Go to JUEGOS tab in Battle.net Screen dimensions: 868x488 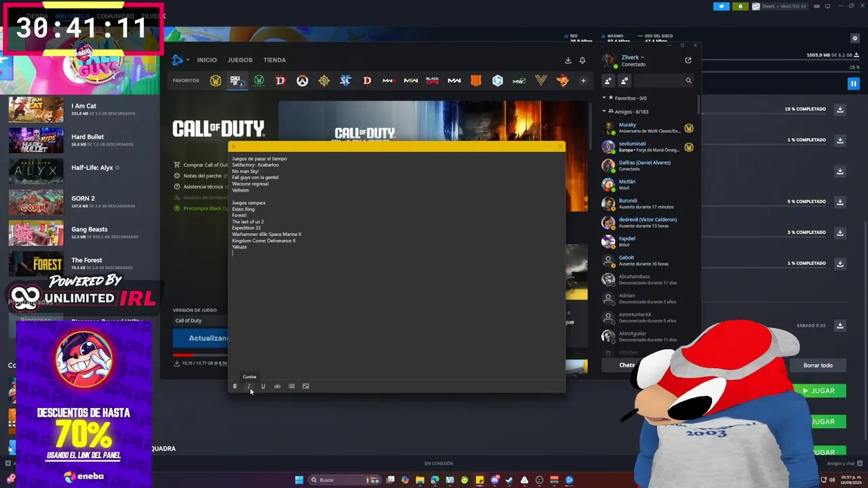(x=240, y=60)
